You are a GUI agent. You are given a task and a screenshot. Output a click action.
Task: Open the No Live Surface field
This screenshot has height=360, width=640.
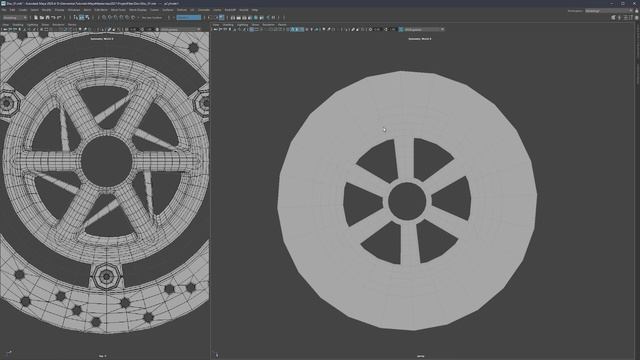[x=152, y=18]
